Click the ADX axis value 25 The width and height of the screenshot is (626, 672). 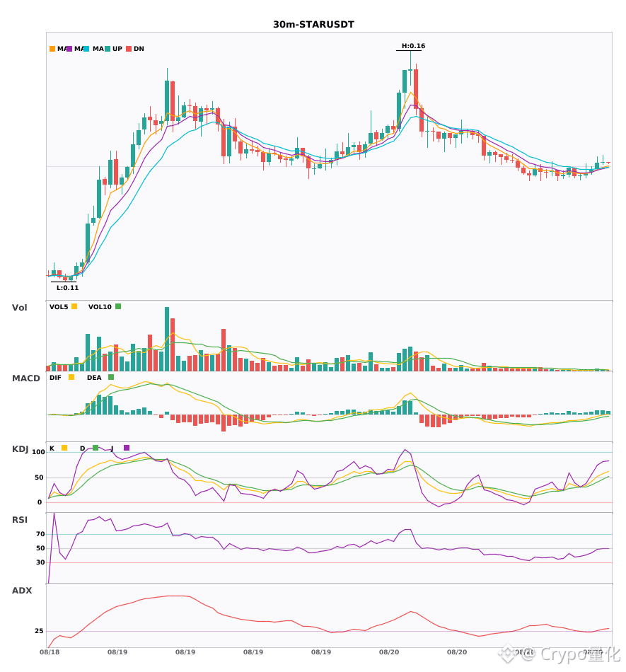click(x=40, y=631)
